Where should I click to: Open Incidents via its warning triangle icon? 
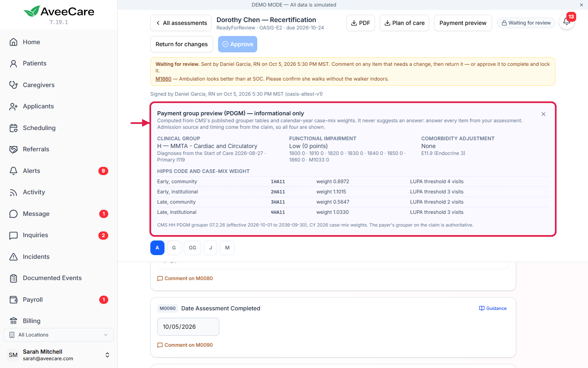(13, 257)
